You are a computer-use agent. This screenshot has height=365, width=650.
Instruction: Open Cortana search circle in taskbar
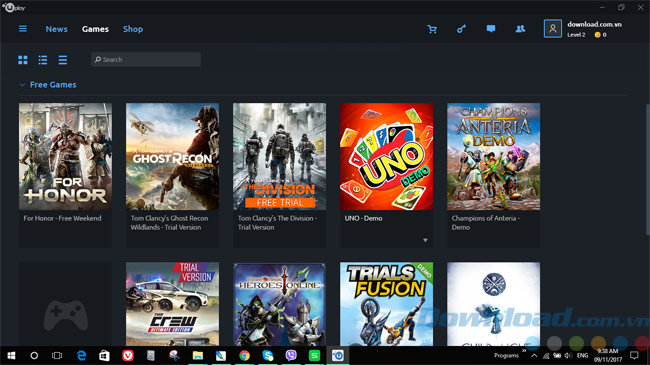point(34,355)
